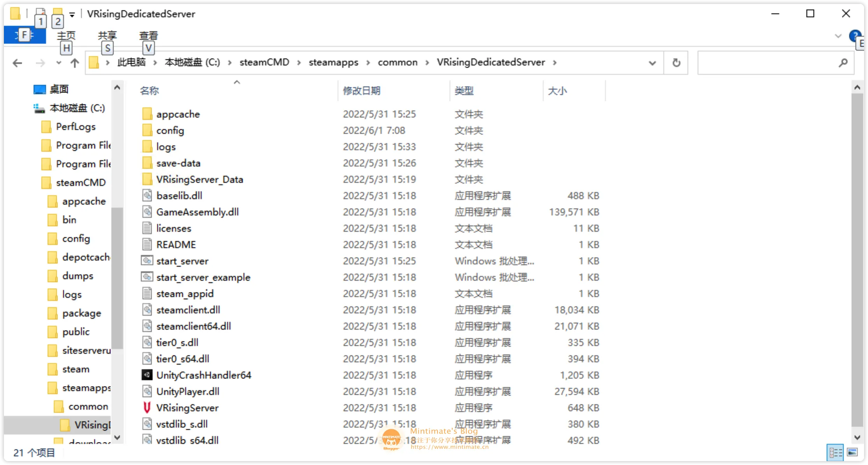868x465 pixels.
Task: Select the VRisingServer_Data folder icon
Action: [x=147, y=179]
